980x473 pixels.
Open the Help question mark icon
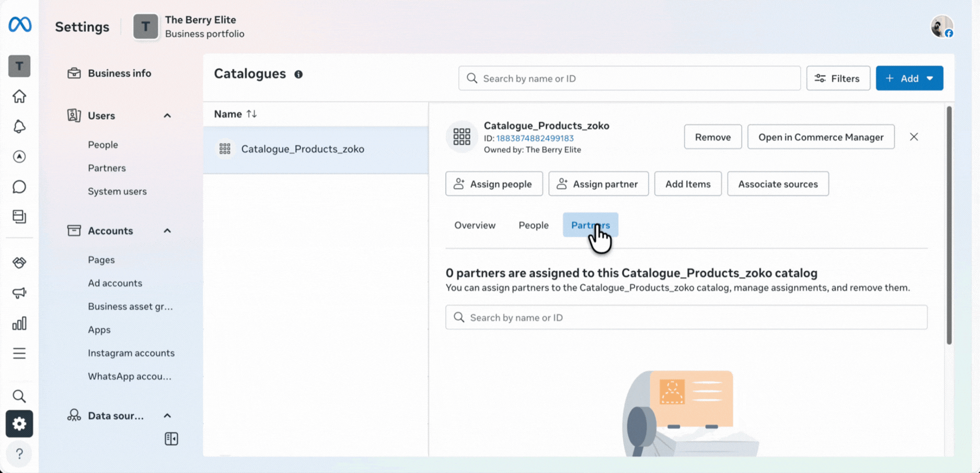pyautogui.click(x=19, y=454)
